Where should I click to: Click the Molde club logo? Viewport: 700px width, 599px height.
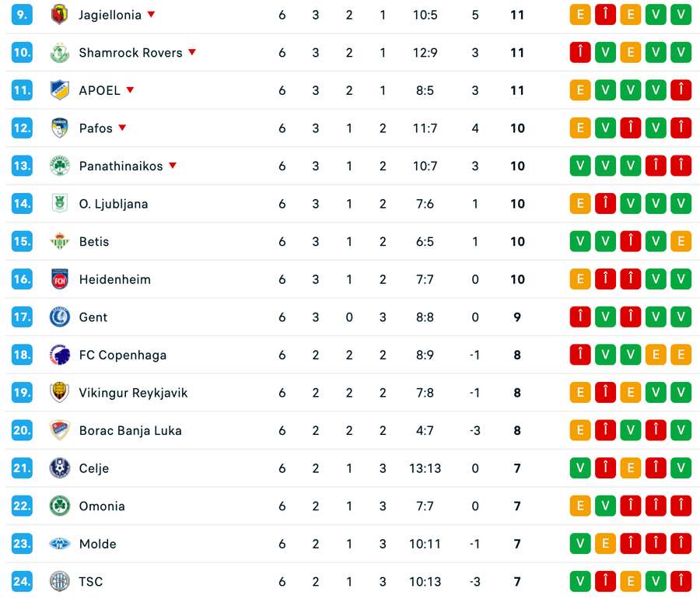point(60,544)
